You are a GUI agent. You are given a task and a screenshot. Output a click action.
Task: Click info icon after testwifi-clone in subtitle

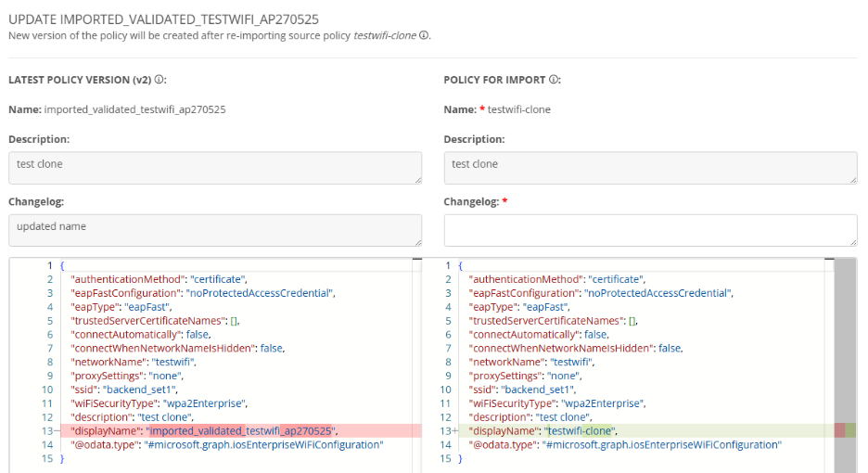click(424, 36)
